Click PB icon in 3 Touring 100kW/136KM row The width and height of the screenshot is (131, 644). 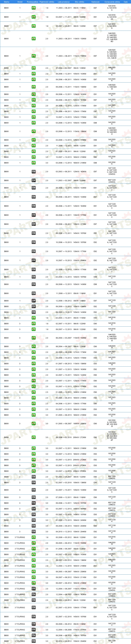click(x=34, y=560)
